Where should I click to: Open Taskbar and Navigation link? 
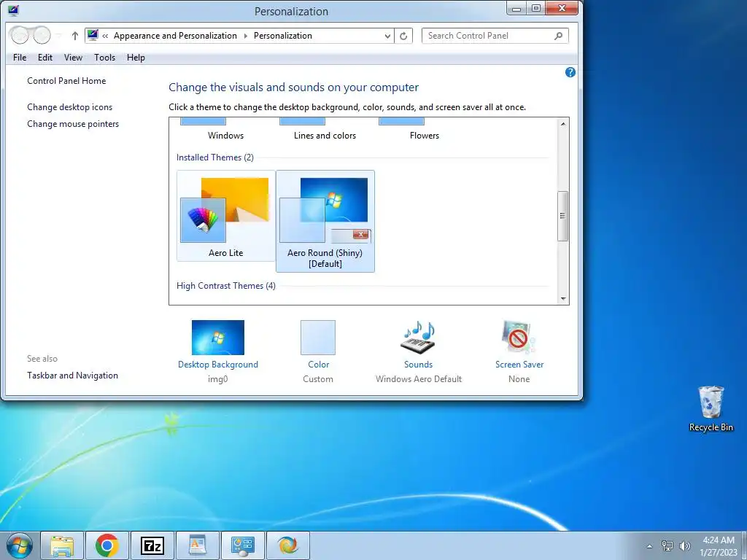(72, 376)
